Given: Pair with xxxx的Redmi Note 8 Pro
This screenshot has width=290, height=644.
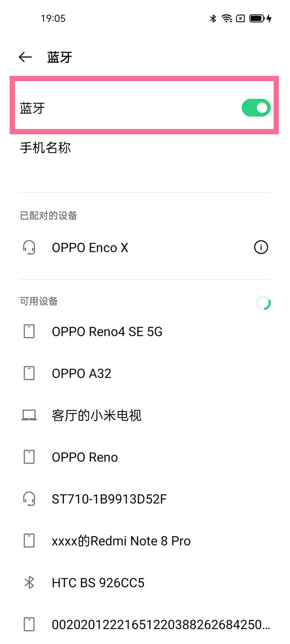Looking at the screenshot, I should coord(121,541).
